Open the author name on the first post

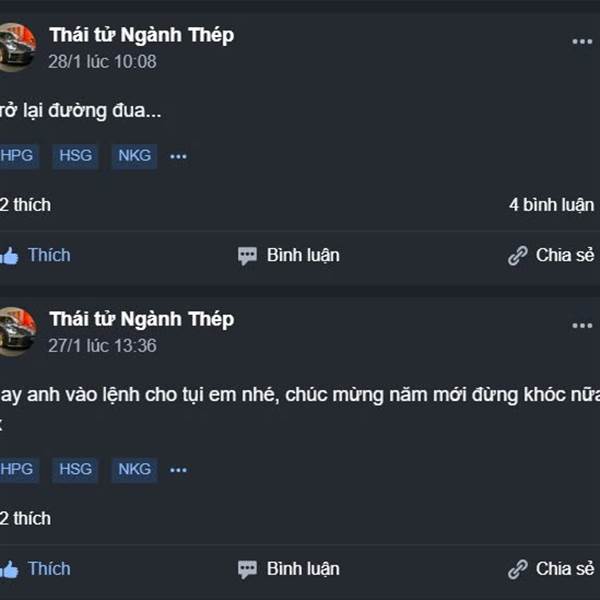point(141,35)
